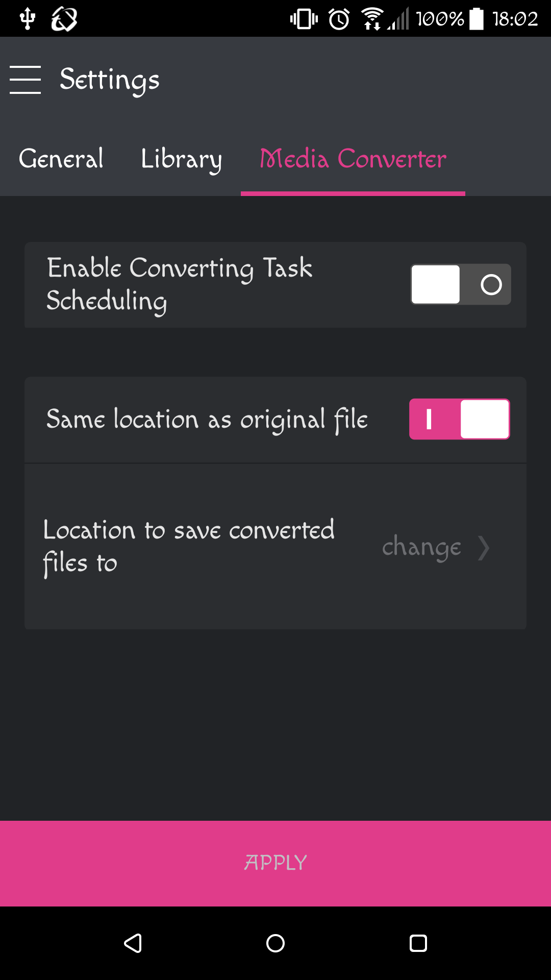Disable Same location as original file toggle

[460, 419]
